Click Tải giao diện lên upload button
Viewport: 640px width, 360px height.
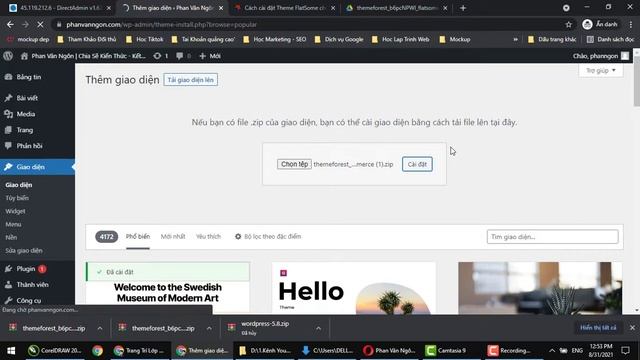(191, 80)
